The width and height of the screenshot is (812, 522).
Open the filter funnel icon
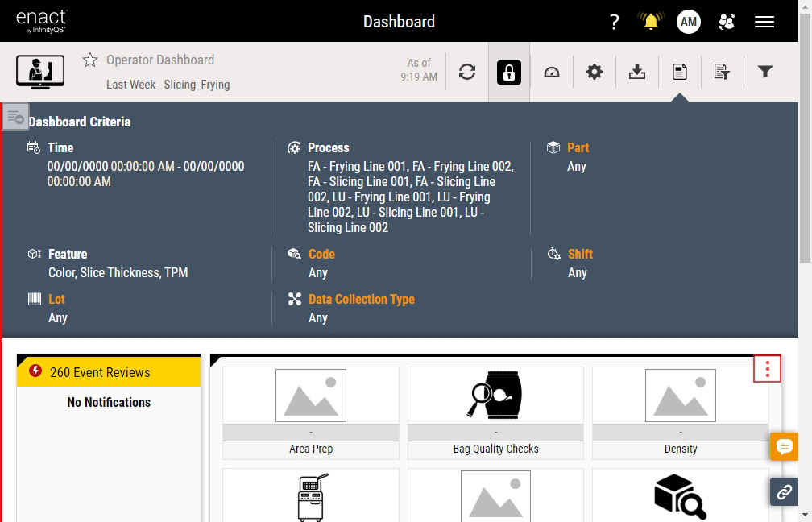[x=765, y=72]
